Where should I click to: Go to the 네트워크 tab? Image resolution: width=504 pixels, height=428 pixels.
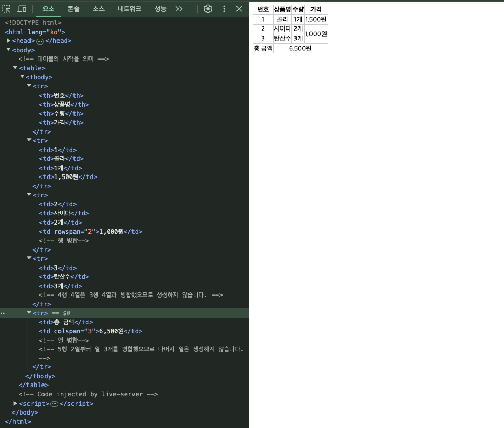click(129, 9)
